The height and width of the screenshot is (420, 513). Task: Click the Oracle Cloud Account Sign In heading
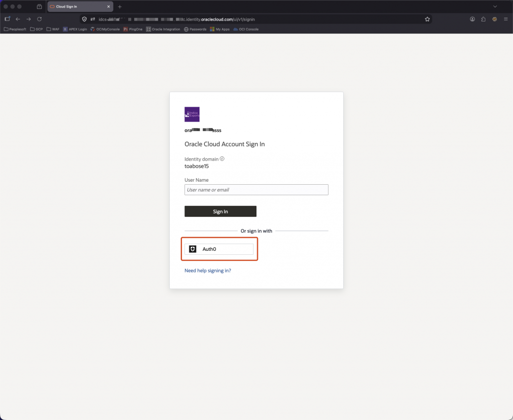click(x=225, y=144)
